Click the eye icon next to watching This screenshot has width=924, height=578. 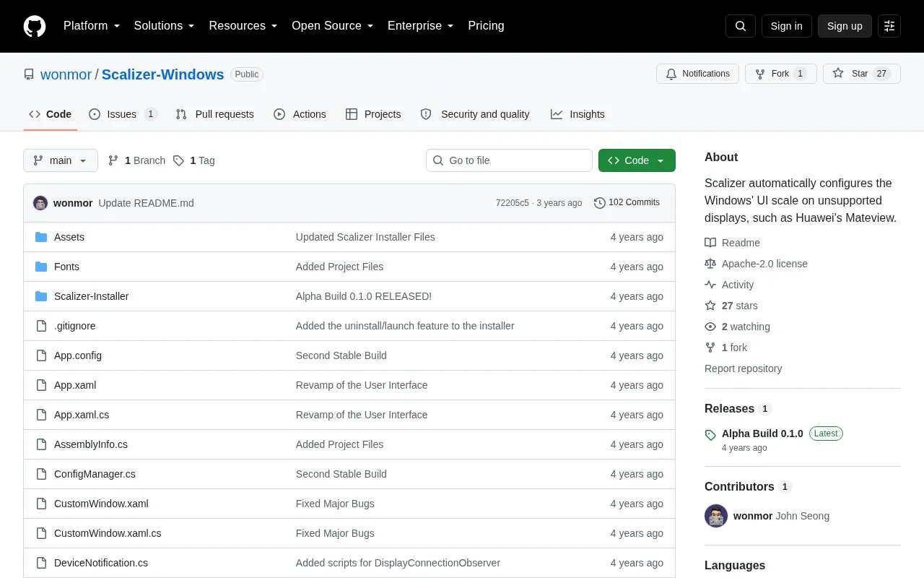pos(710,327)
